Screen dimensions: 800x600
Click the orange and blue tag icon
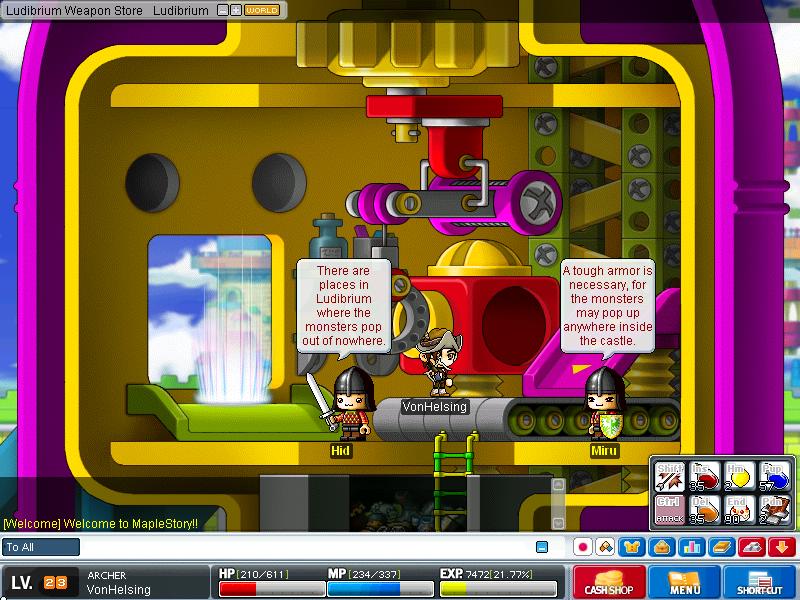tap(606, 547)
